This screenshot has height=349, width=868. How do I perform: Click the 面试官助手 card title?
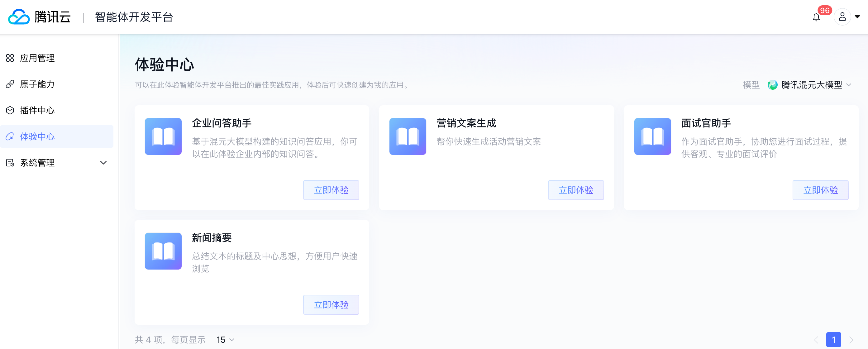point(706,123)
